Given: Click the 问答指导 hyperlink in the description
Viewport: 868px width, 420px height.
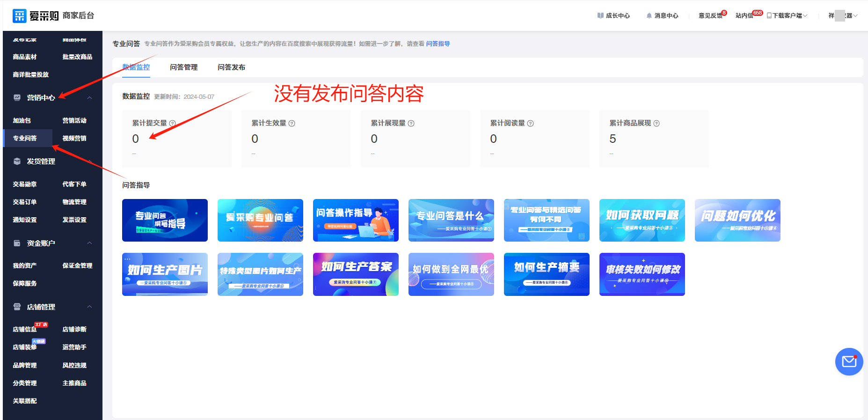Looking at the screenshot, I should [438, 44].
